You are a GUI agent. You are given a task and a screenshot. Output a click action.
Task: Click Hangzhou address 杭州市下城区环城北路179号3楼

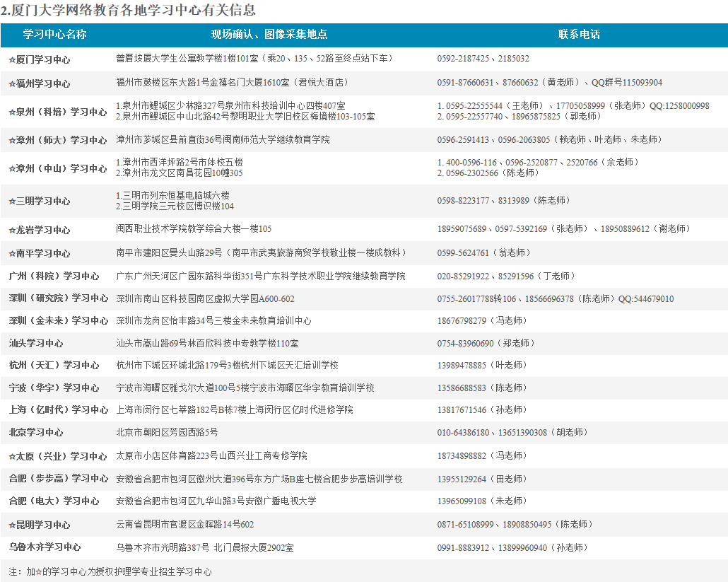227,366
